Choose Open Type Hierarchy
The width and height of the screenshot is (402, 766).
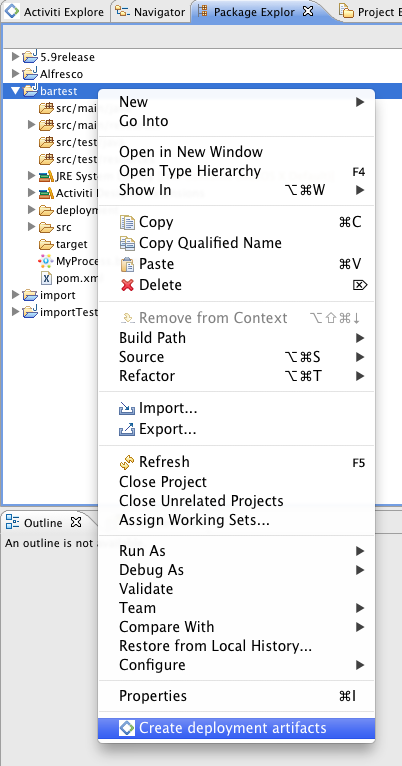point(236,171)
